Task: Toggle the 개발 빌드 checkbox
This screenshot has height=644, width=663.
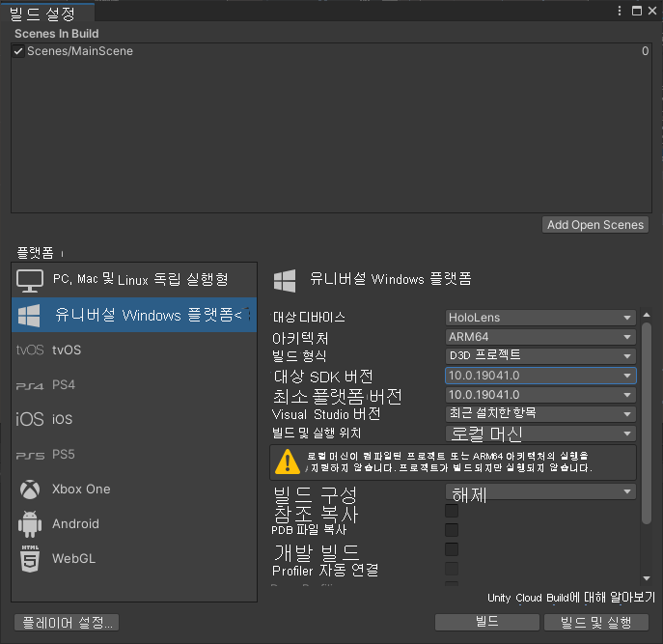Action: tap(452, 549)
